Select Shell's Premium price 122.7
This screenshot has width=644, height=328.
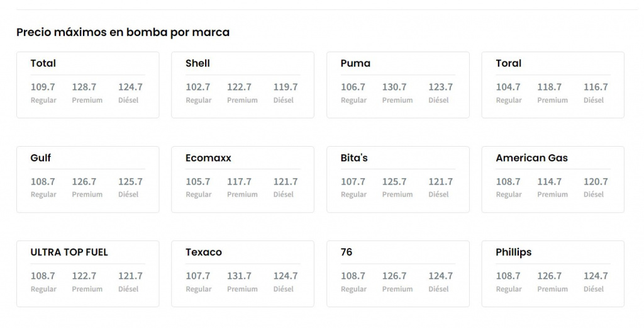pos(239,88)
